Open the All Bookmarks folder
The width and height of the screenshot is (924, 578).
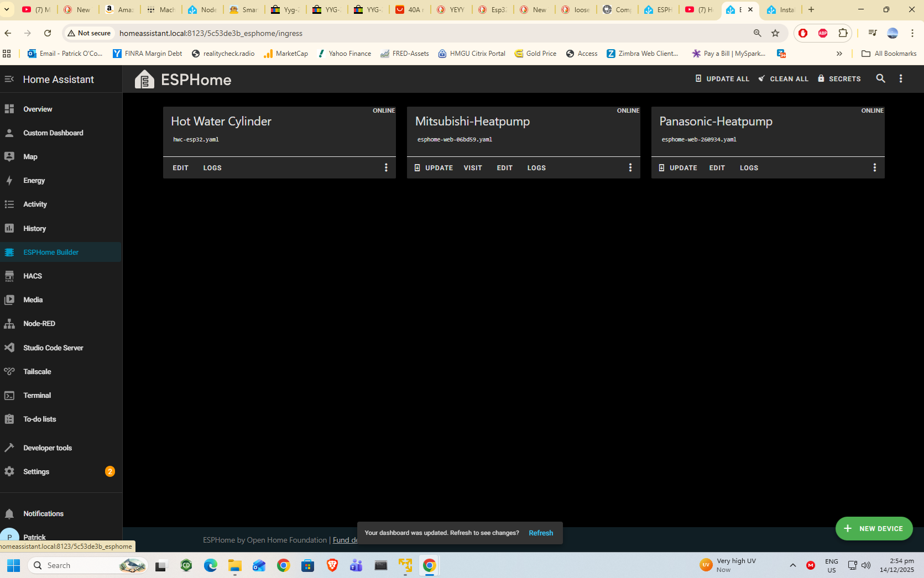pyautogui.click(x=889, y=54)
